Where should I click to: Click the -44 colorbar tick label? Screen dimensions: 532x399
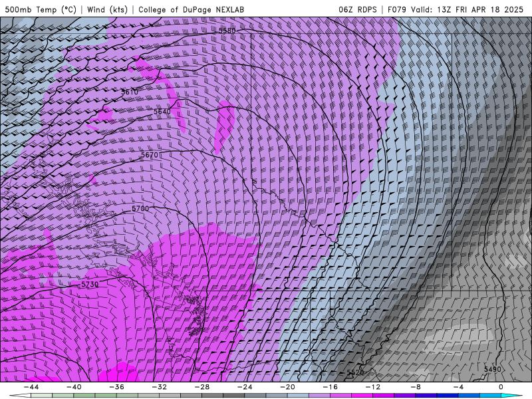31,387
